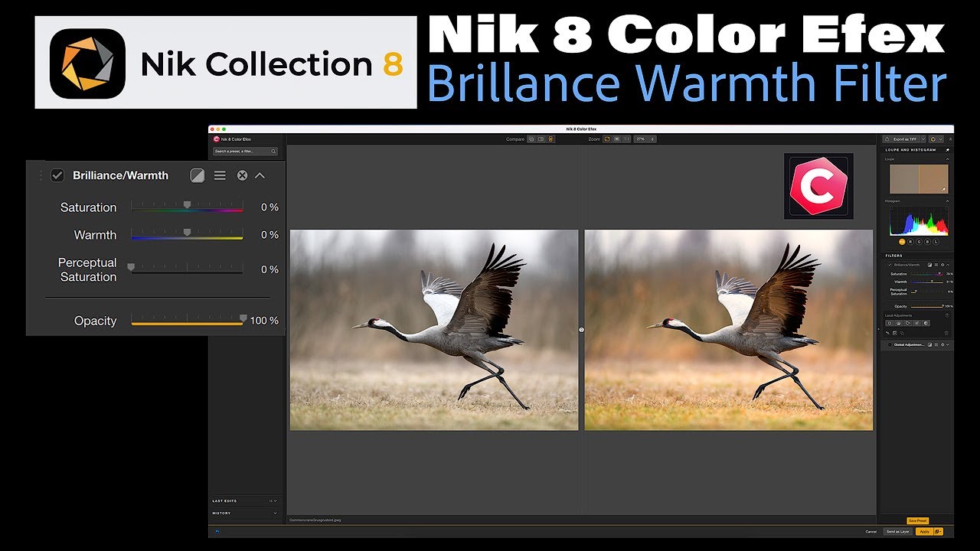Click the mask icon beside Brilliance/Warmth in enlarged panel
980x551 pixels.
198,175
